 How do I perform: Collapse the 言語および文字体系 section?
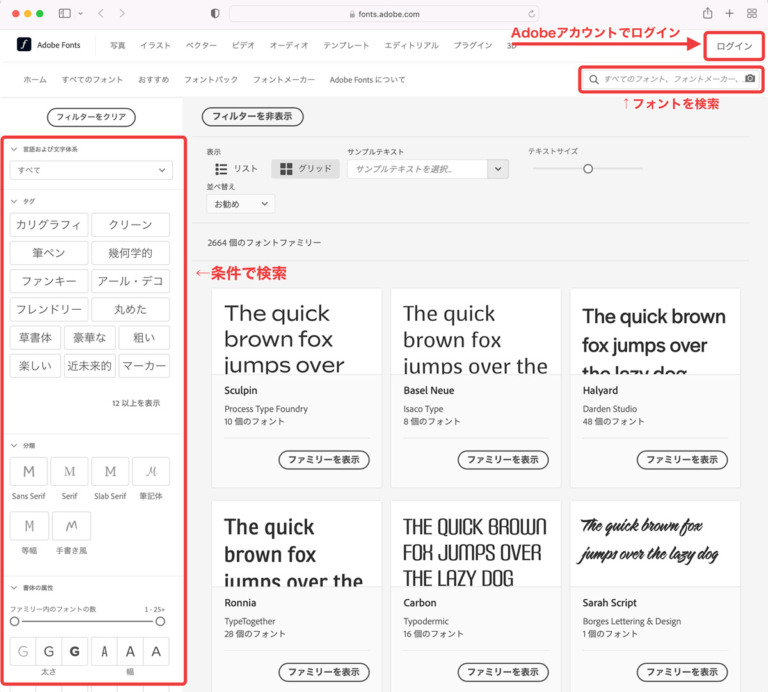pos(14,149)
